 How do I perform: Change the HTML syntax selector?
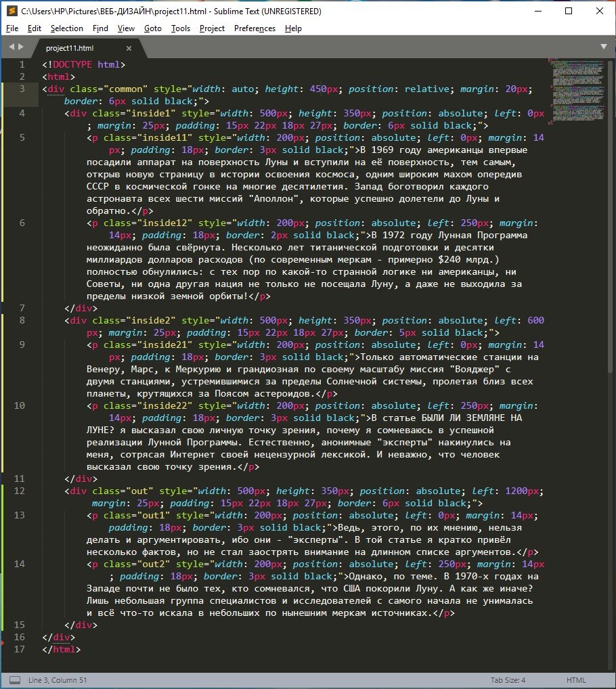coord(576,680)
